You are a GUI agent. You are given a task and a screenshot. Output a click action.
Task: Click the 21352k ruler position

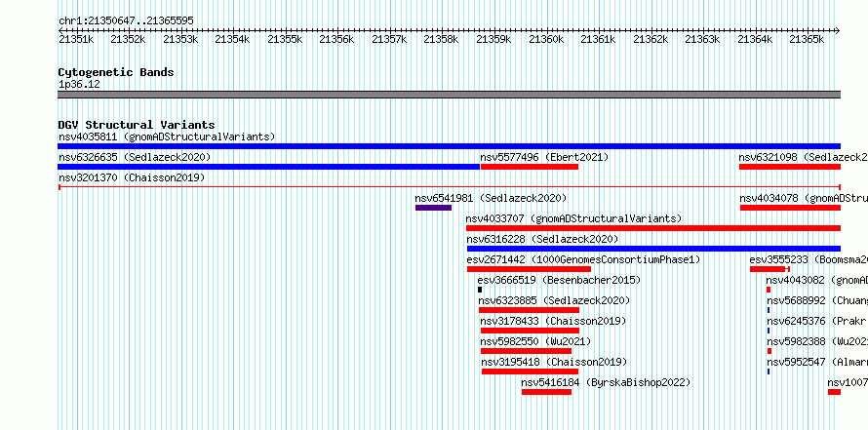click(x=128, y=39)
